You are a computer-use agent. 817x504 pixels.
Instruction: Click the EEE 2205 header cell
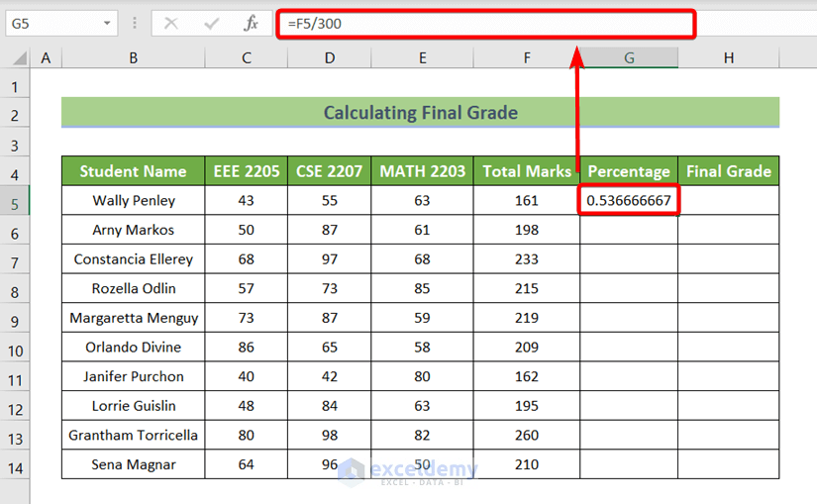247,171
